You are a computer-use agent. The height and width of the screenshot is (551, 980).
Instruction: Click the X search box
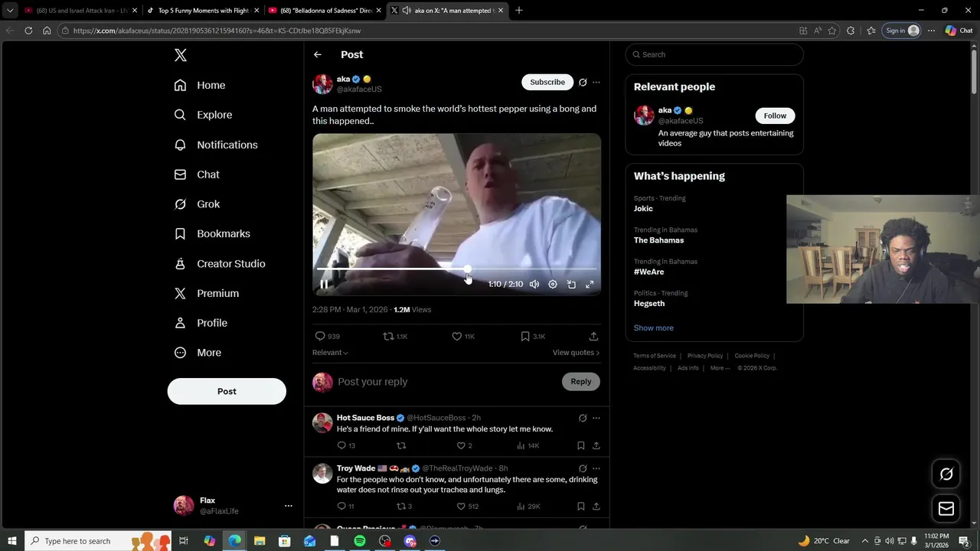tap(714, 54)
